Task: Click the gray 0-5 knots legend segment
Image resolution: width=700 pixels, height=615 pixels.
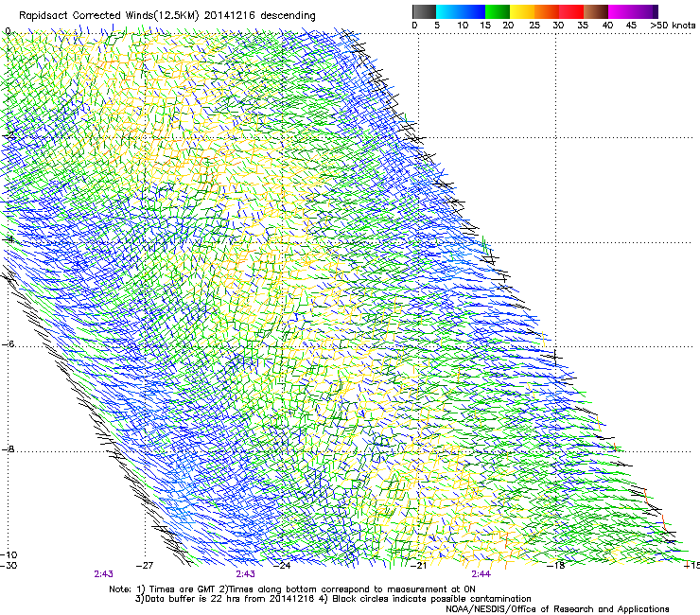Action: [x=424, y=11]
